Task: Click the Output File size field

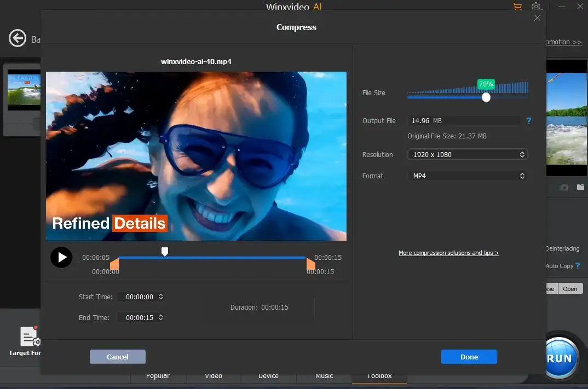Action: (464, 121)
